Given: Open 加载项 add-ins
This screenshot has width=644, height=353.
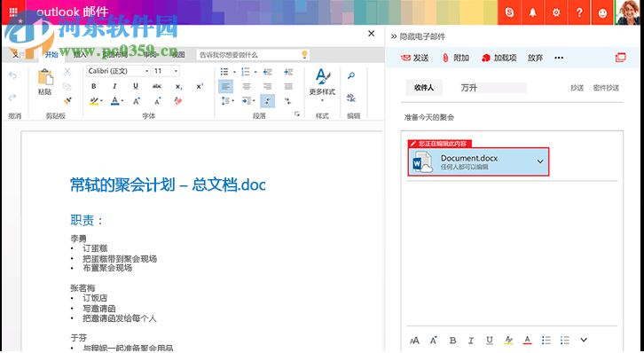Looking at the screenshot, I should pos(499,58).
